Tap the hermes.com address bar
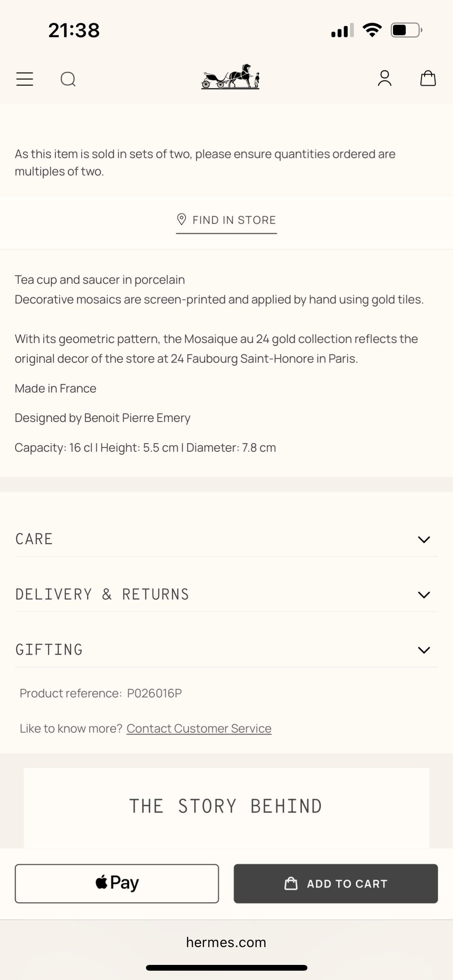The image size is (453, 980). click(x=226, y=942)
